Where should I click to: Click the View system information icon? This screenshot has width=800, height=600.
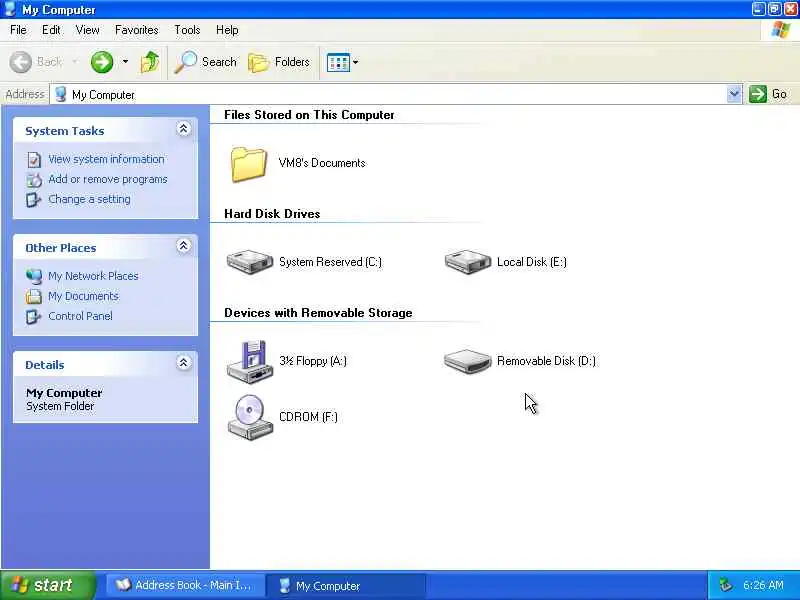[x=34, y=160]
